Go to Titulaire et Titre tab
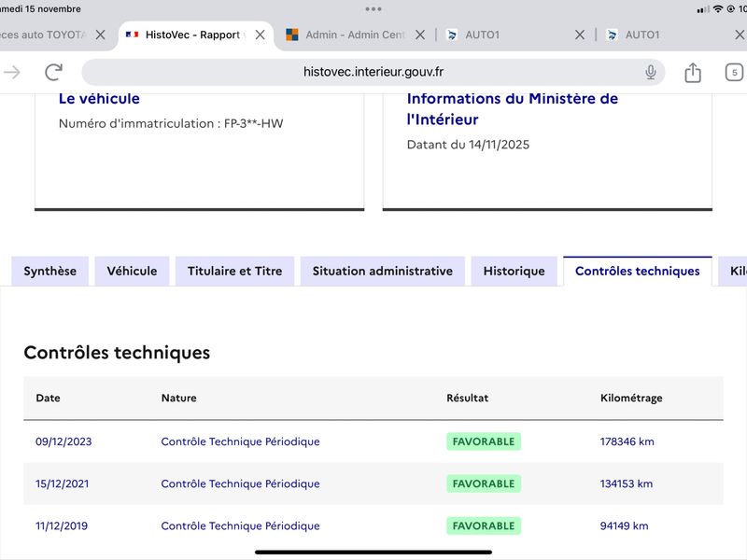747x560 pixels. (234, 272)
